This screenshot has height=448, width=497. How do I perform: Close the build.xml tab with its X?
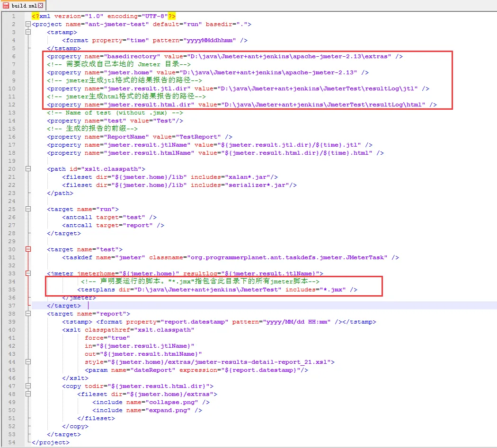pos(40,5)
